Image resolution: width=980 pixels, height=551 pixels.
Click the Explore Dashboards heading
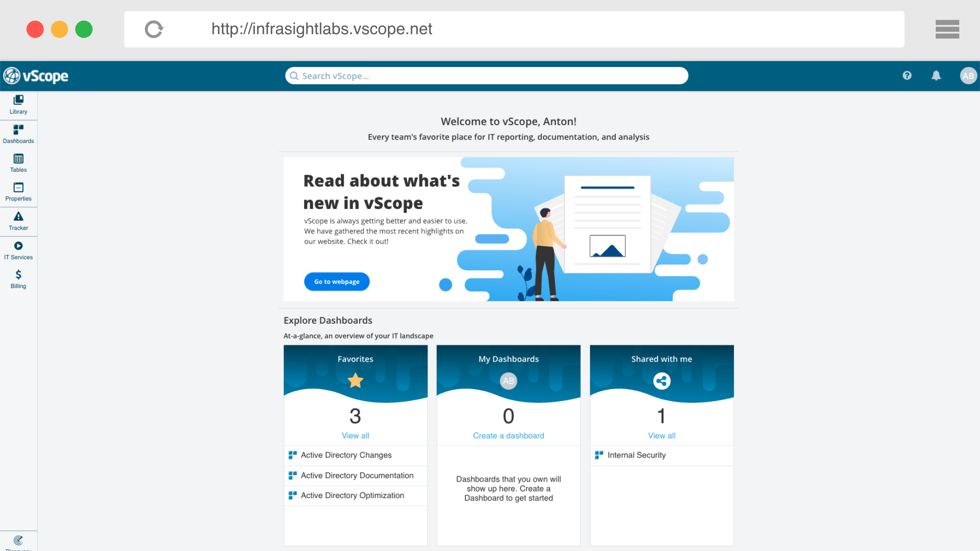328,320
